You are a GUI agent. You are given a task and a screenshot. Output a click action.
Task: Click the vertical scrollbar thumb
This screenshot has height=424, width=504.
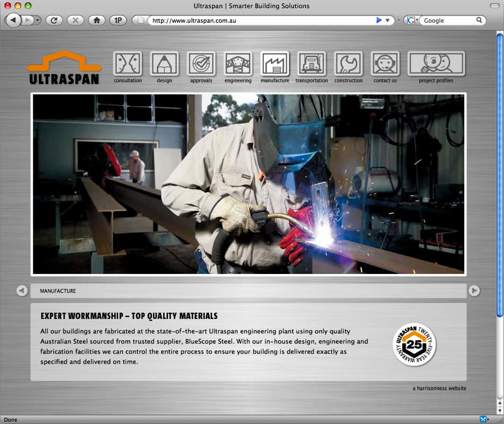pos(500,175)
